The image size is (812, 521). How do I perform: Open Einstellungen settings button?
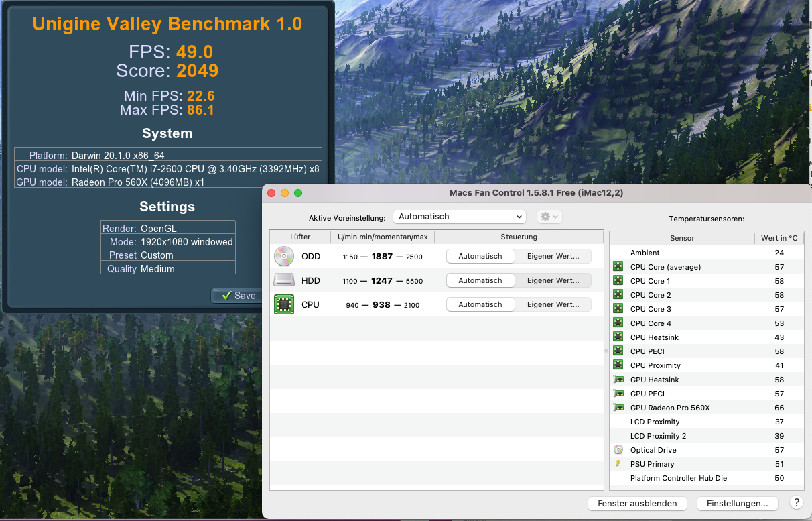click(x=737, y=503)
